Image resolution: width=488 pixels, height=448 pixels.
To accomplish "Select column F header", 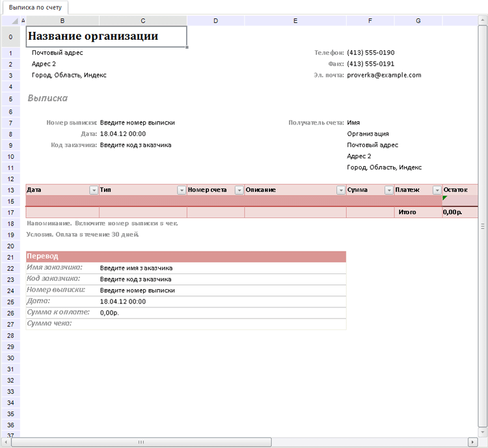I will (370, 21).
